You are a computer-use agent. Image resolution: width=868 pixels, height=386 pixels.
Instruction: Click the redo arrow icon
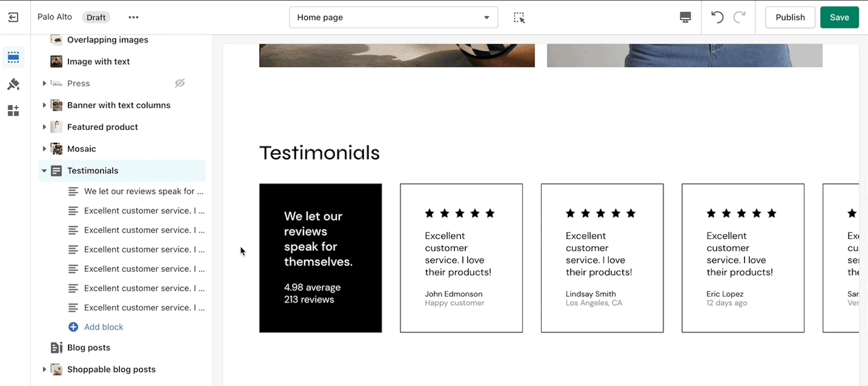tap(739, 17)
